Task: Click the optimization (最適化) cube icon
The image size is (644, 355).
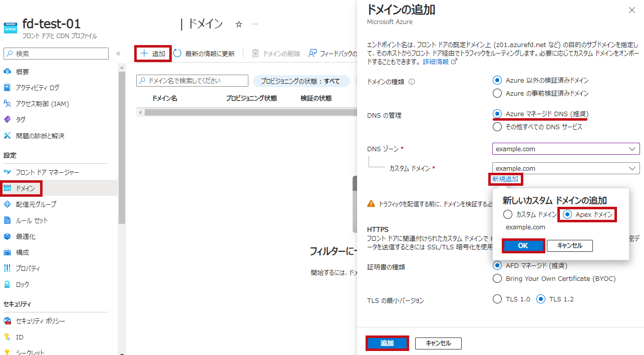Action: point(7,236)
